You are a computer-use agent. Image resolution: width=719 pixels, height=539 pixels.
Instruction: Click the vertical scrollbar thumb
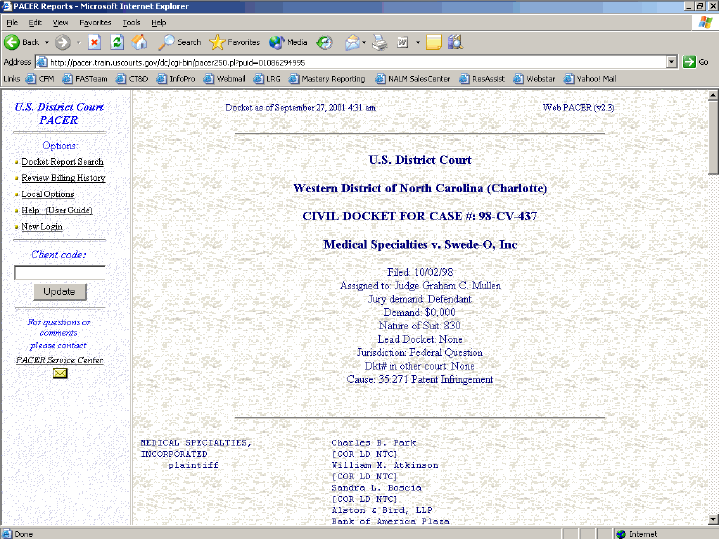713,138
